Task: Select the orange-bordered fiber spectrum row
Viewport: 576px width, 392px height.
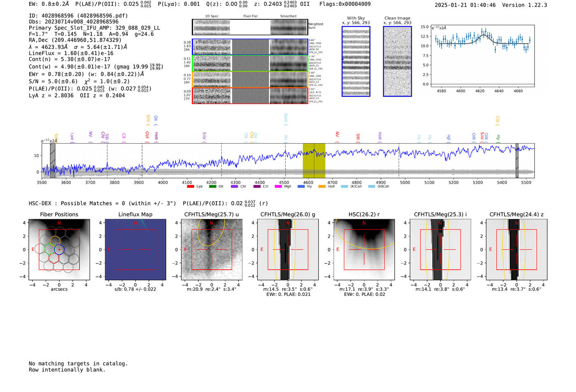Action: point(250,79)
